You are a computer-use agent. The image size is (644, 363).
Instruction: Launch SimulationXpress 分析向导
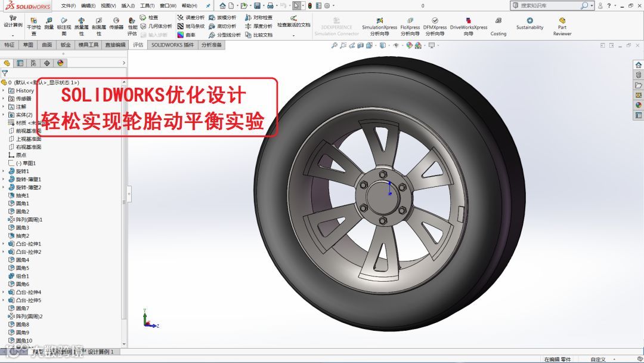point(379,27)
